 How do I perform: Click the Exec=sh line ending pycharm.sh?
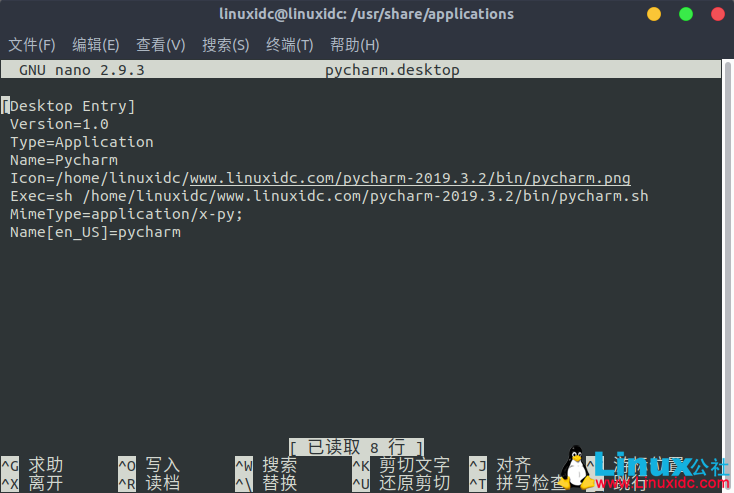pos(329,196)
